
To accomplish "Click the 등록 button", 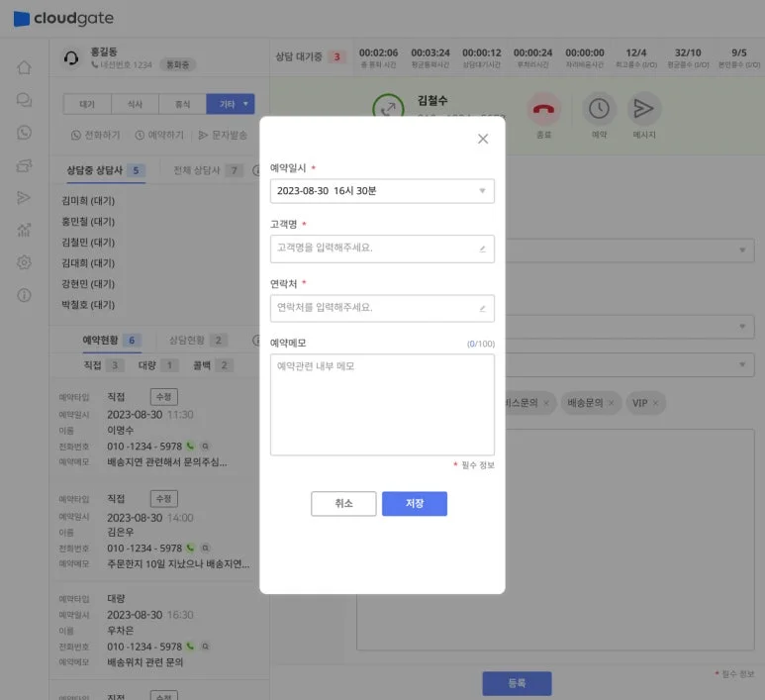I will tap(518, 683).
